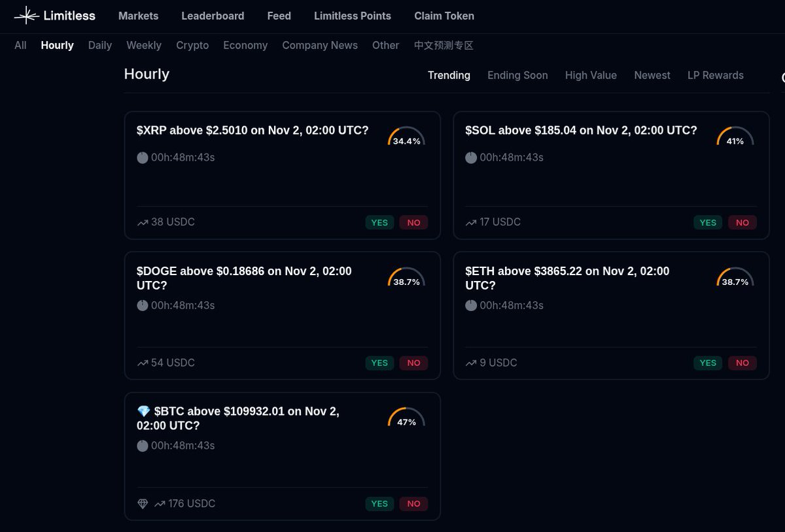Screen dimensions: 785x532
Task: Click the BTC countdown 00h:48m:43s
Action: click(x=183, y=446)
